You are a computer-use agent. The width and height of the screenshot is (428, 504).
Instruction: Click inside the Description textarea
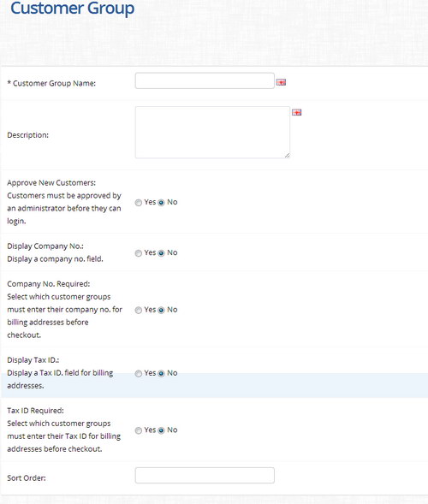pos(212,133)
